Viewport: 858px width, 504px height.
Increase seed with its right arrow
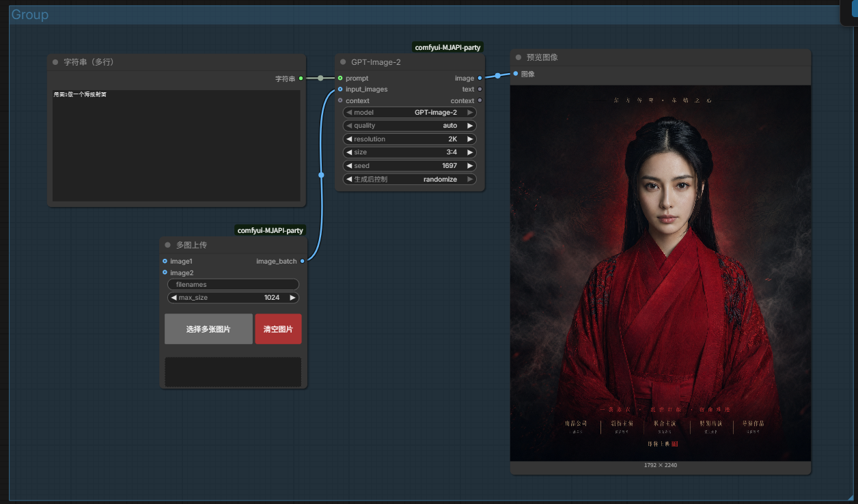coord(470,166)
